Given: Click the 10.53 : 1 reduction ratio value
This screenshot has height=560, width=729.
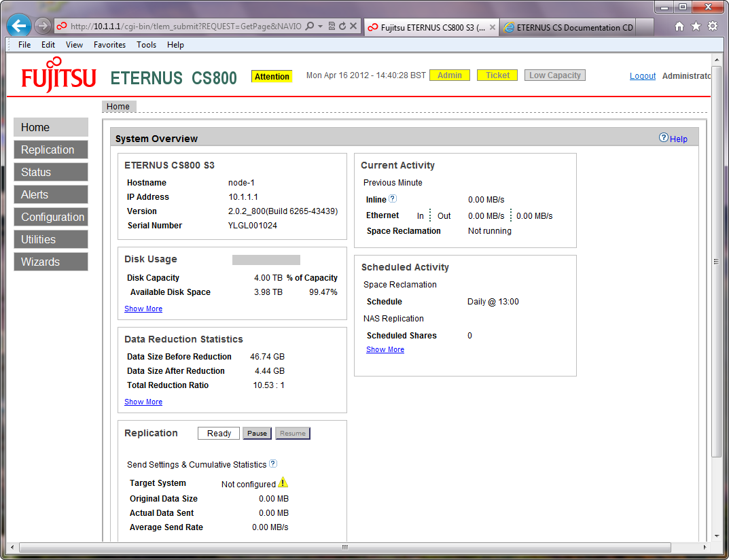Looking at the screenshot, I should pos(269,385).
